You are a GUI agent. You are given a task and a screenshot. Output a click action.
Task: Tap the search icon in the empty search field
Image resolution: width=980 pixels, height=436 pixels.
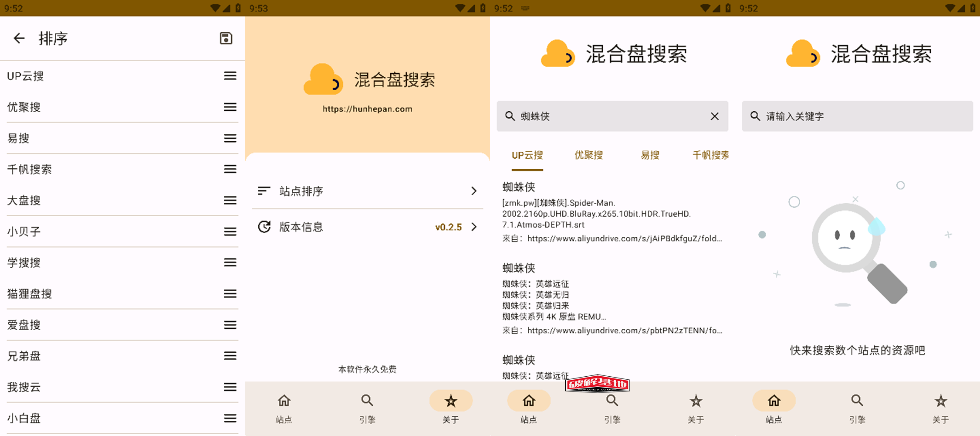pyautogui.click(x=755, y=116)
